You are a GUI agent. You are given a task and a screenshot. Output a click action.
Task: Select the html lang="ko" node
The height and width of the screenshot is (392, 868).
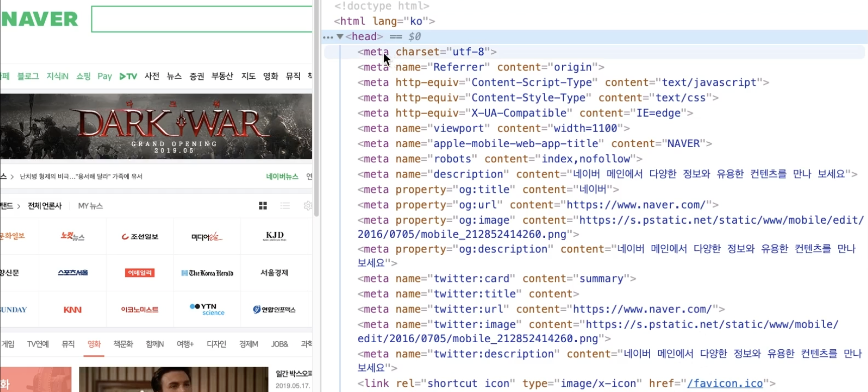[385, 21]
